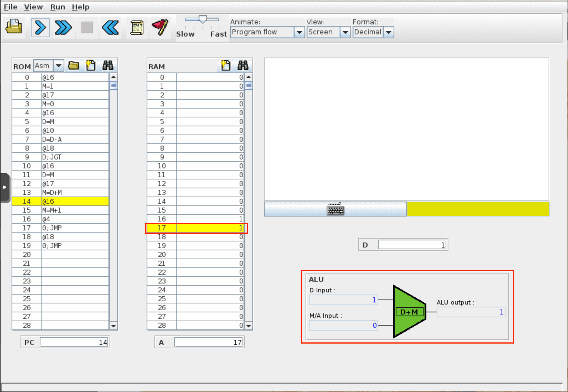This screenshot has width=568, height=392.
Task: Clear RAM with new-page icon
Action: click(225, 66)
